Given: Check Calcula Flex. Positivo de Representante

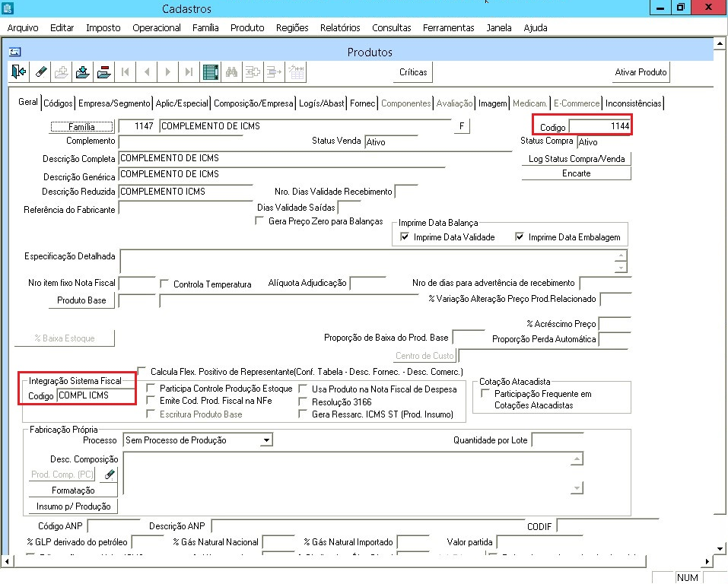Looking at the screenshot, I should coord(141,371).
